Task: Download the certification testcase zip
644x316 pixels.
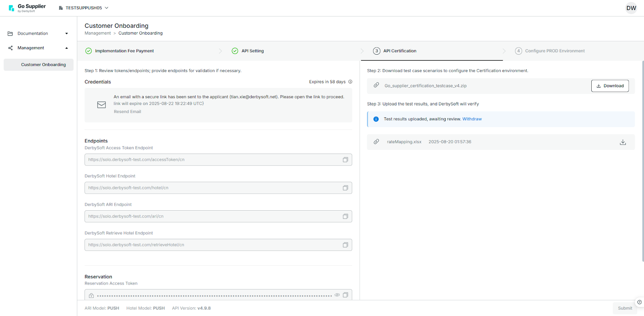Action: click(x=610, y=86)
